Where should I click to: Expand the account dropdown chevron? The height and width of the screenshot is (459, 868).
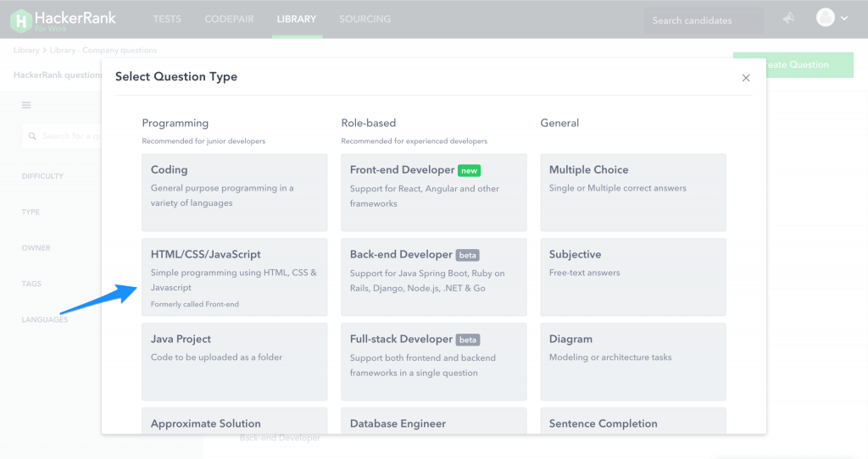(x=844, y=19)
